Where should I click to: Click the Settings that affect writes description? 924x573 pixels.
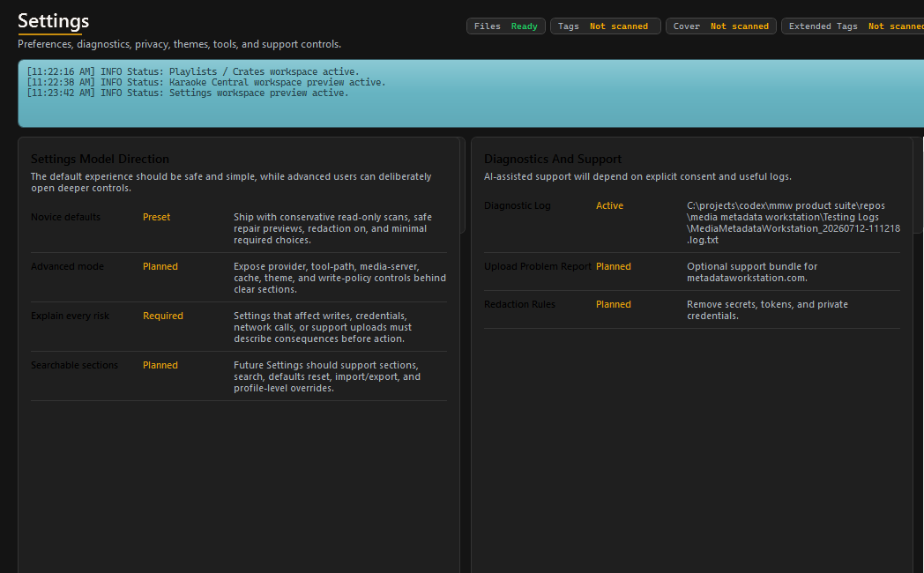point(323,327)
